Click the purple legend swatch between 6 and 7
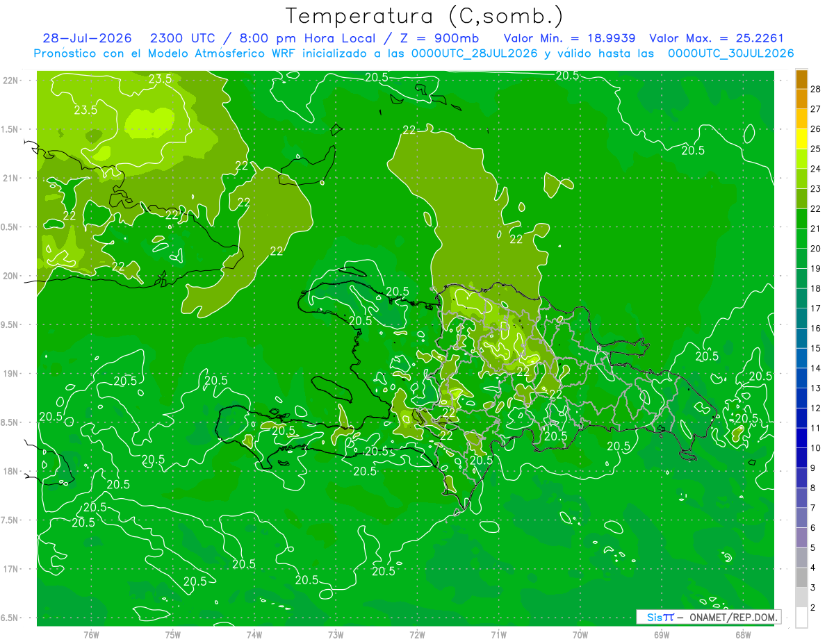Image resolution: width=834 pixels, height=644 pixels. point(801,518)
